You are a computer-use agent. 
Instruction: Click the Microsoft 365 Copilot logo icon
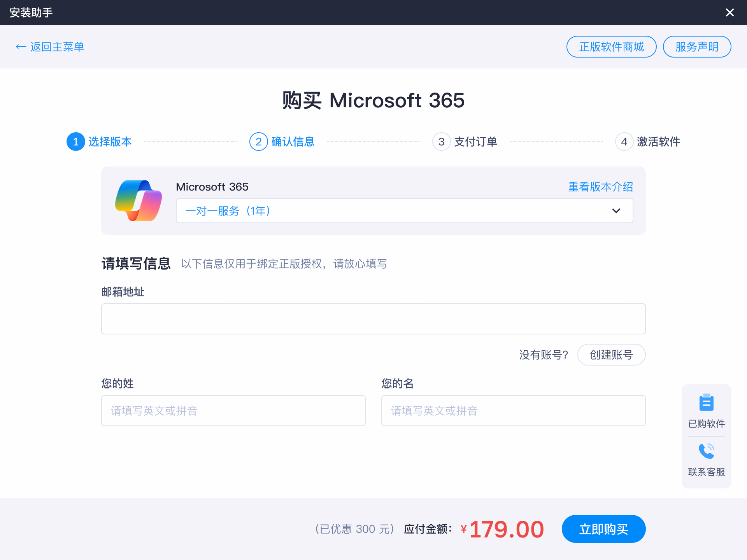coord(139,201)
